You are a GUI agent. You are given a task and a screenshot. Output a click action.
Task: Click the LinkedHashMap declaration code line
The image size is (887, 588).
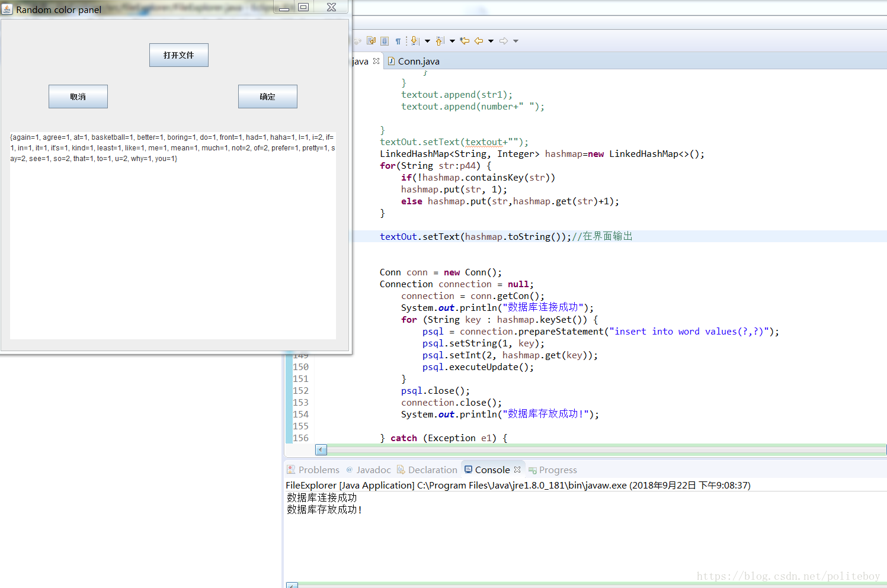coord(542,154)
